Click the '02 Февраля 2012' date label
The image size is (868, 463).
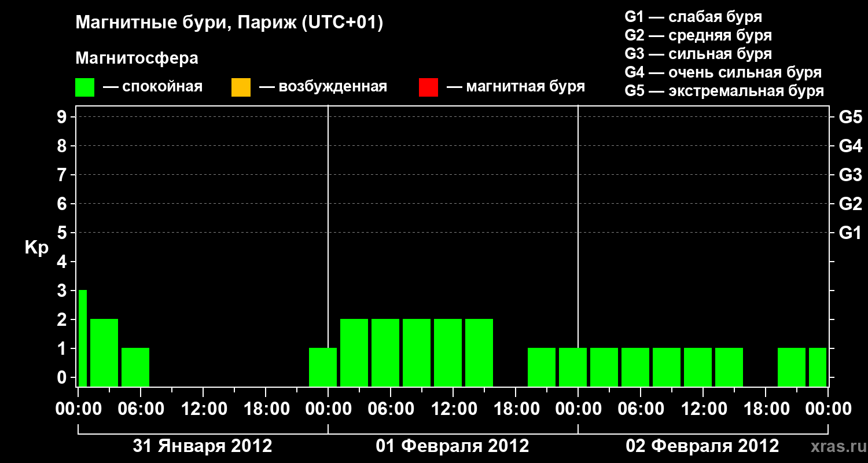(x=703, y=446)
